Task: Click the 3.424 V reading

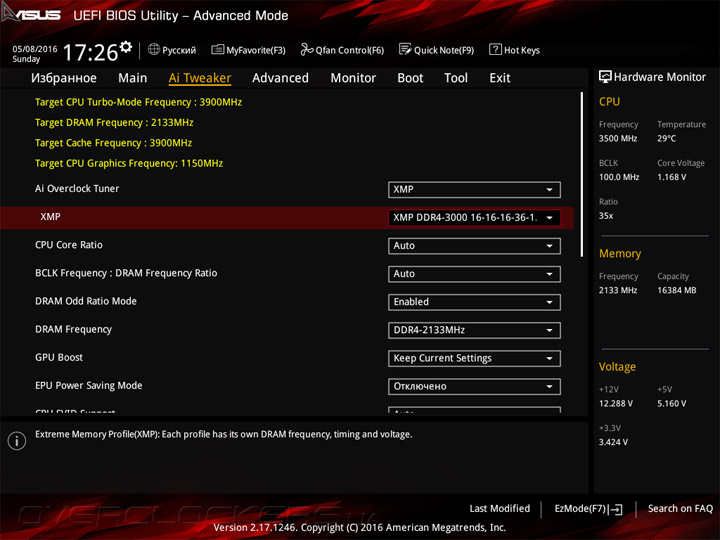Action: (613, 442)
